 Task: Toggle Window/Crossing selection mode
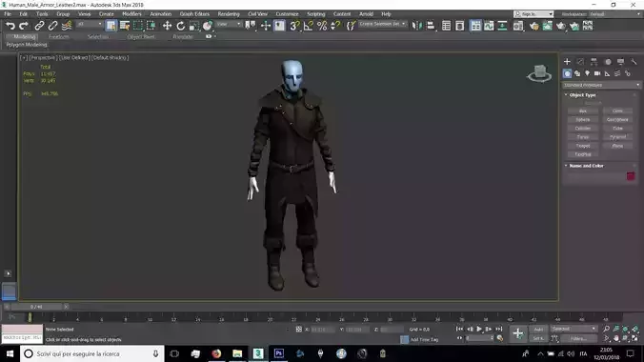[x=151, y=26]
